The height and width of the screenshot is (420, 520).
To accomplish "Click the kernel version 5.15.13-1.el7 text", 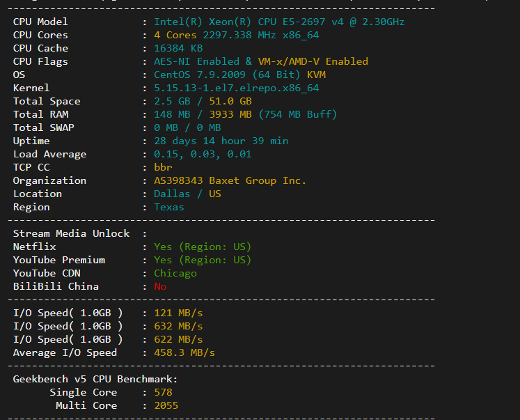I will coord(236,88).
